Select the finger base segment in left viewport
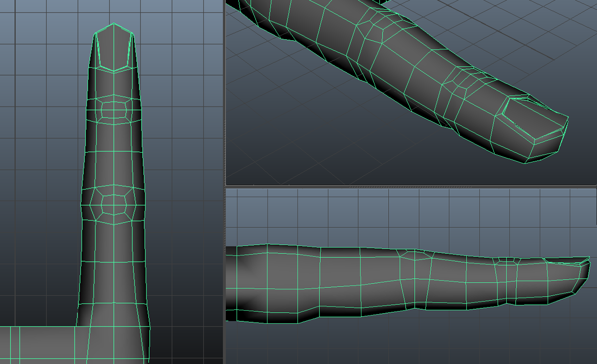This screenshot has height=364, width=597. (113, 271)
